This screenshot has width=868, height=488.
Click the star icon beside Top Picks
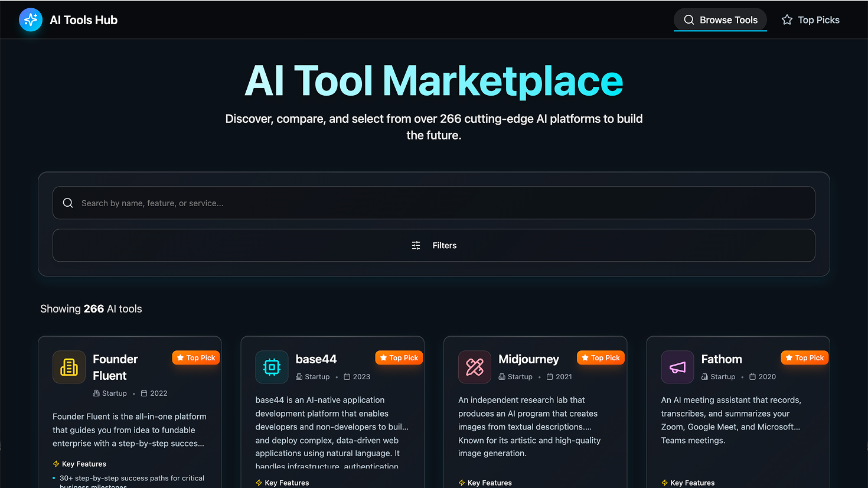tap(787, 20)
